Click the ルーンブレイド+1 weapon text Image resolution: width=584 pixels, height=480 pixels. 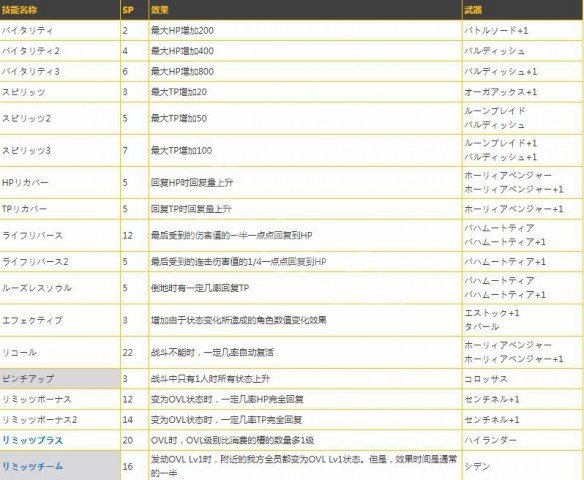[501, 143]
